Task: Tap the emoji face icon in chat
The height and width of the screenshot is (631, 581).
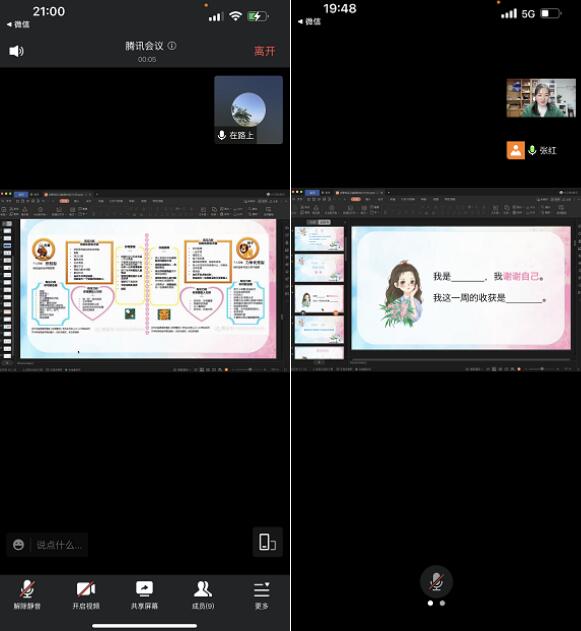Action: point(19,545)
